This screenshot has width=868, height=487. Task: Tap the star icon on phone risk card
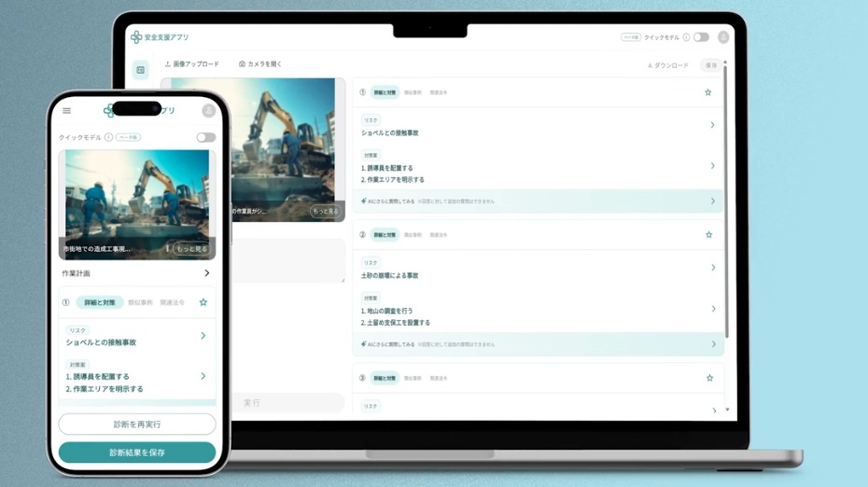[203, 302]
